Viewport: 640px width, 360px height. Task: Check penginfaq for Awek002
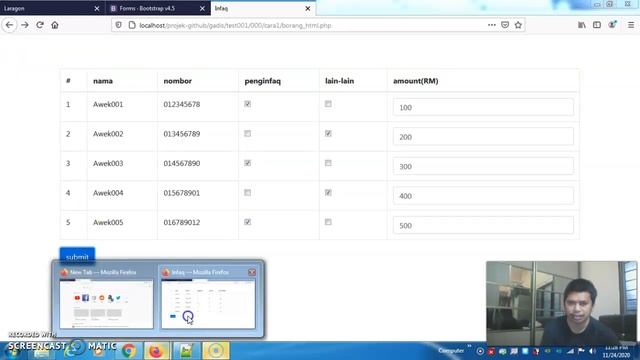coord(247,133)
